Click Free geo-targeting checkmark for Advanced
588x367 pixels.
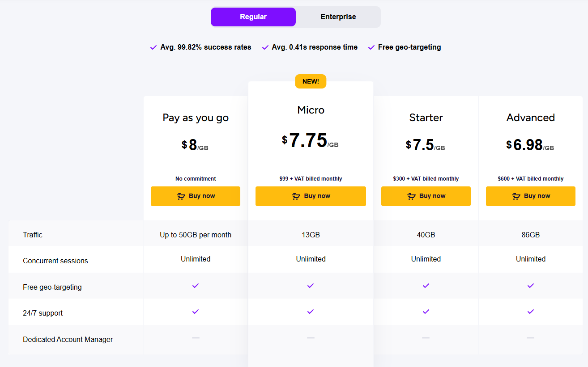pos(530,286)
